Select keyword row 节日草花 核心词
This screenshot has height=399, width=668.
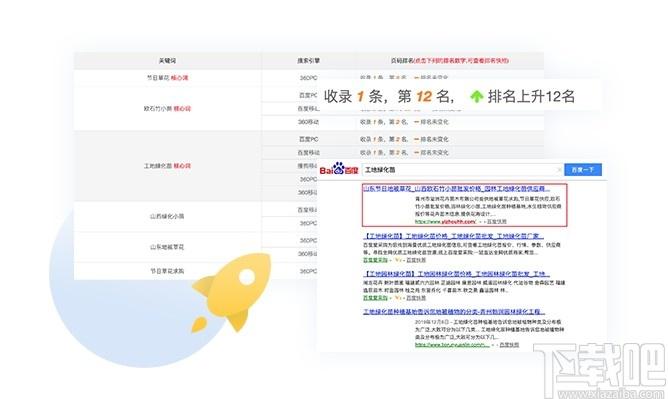pyautogui.click(x=167, y=78)
